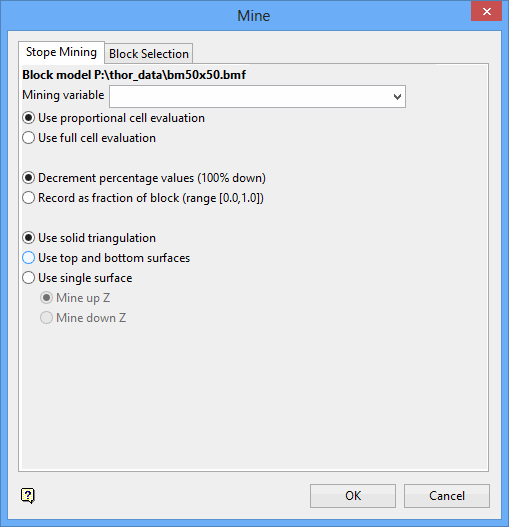Open the help icon at dialog bottom

(28, 495)
